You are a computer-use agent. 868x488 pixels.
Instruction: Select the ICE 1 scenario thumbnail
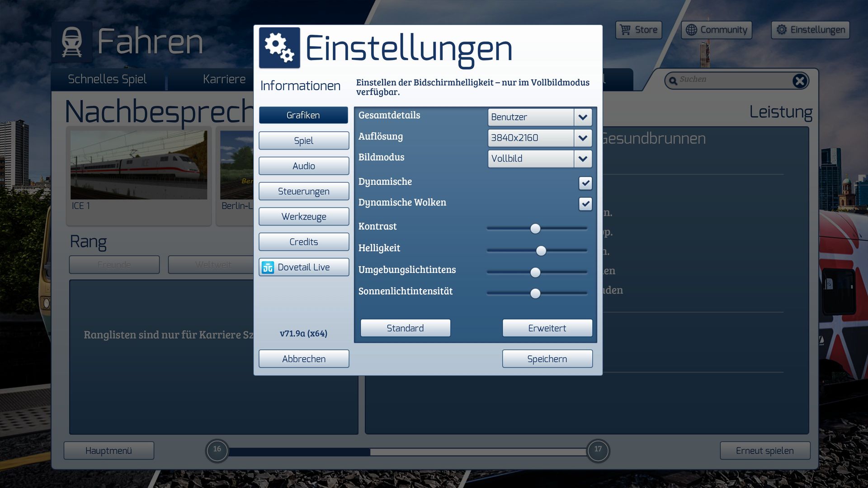click(139, 165)
